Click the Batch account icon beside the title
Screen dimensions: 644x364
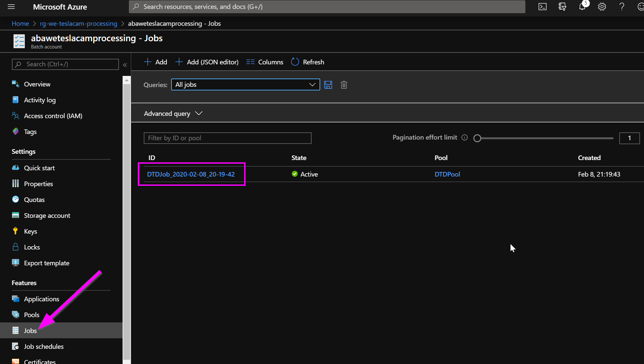click(19, 41)
